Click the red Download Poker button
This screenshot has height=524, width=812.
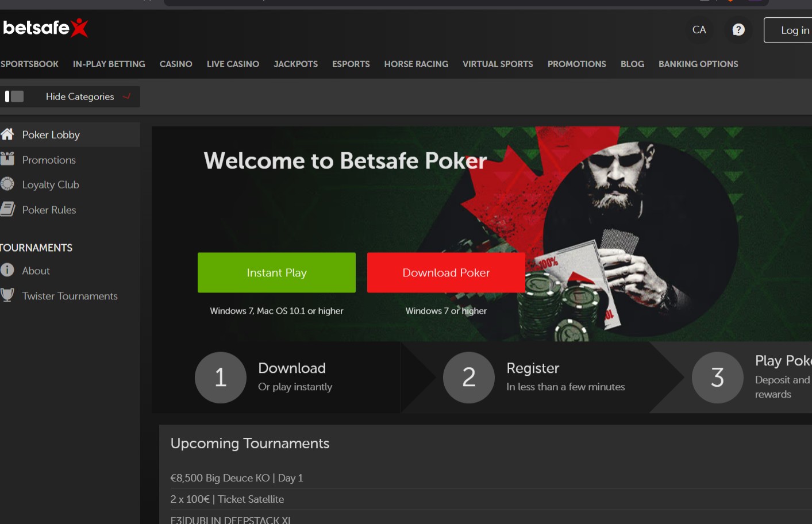pyautogui.click(x=446, y=272)
